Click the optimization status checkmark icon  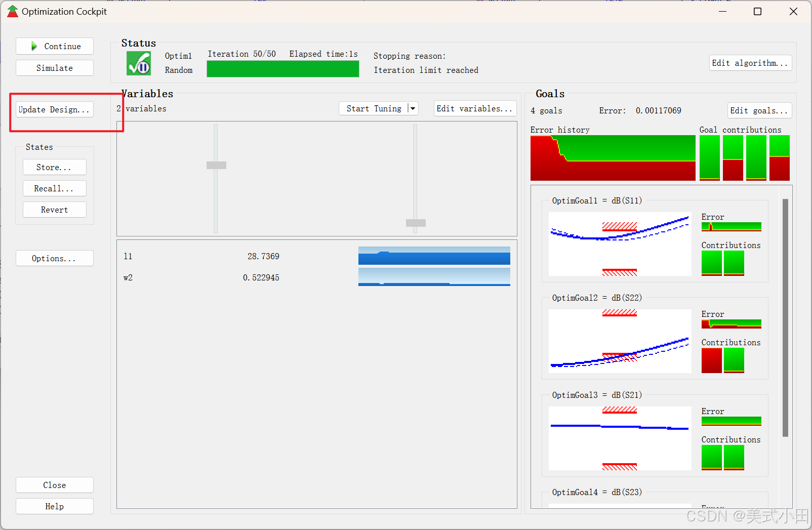point(139,63)
